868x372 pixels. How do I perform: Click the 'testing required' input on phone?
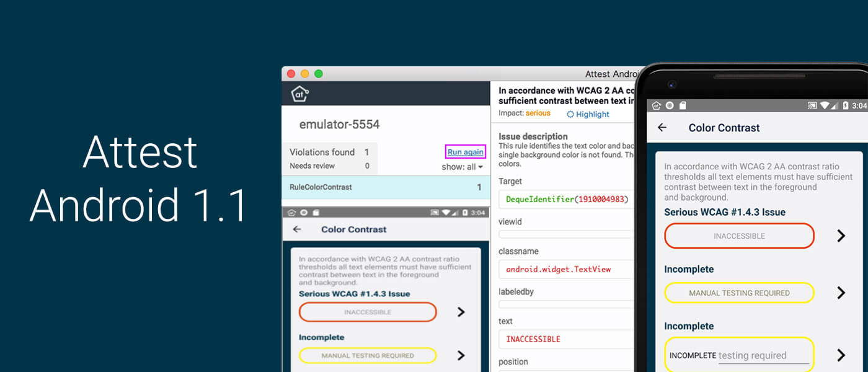[x=763, y=356]
